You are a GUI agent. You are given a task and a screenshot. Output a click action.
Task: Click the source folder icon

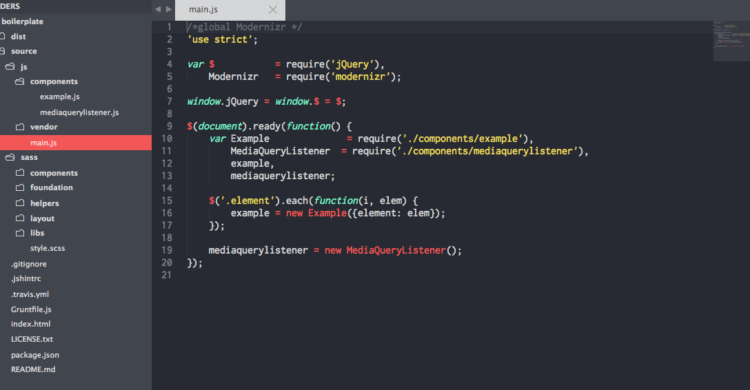click(x=2, y=51)
